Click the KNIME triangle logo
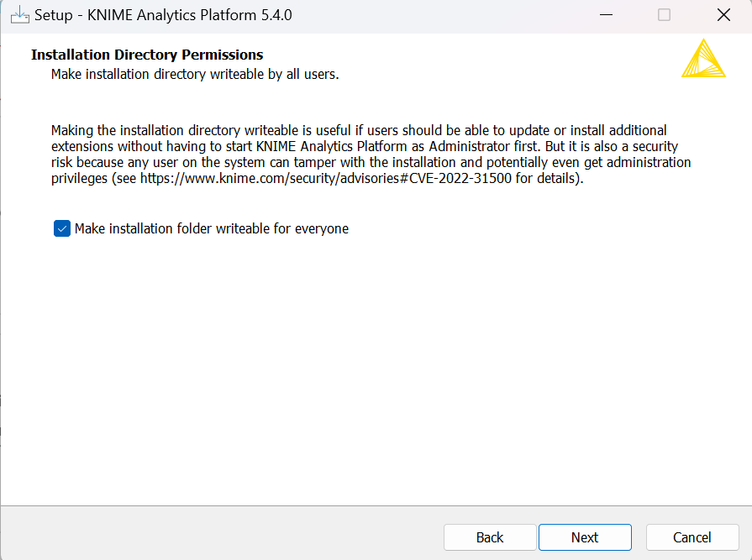Viewport: 752px width, 560px height. click(703, 59)
